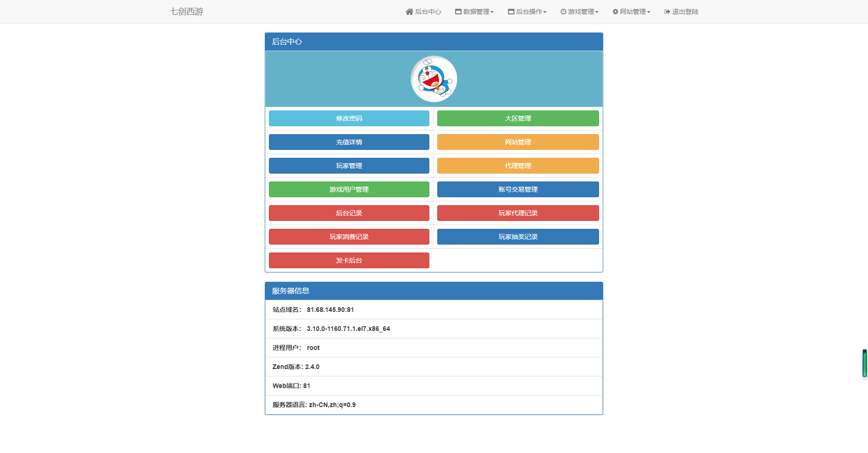Select the site domain 81.68.145.90:81 text
868x453 pixels.
click(330, 310)
